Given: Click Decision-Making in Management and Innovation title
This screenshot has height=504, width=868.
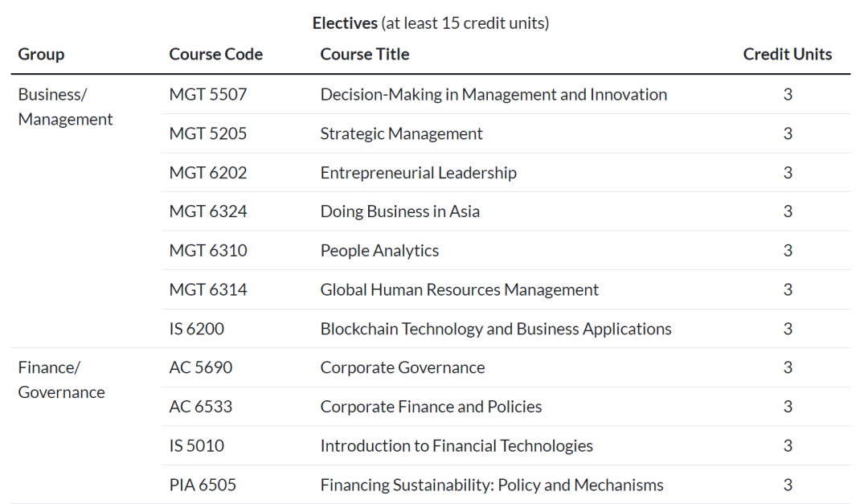Looking at the screenshot, I should 493,95.
